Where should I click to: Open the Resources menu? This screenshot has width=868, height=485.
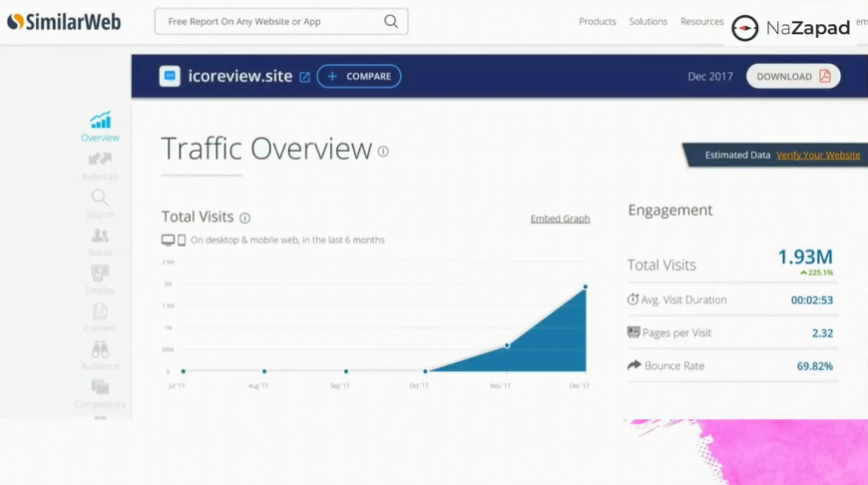pyautogui.click(x=702, y=22)
